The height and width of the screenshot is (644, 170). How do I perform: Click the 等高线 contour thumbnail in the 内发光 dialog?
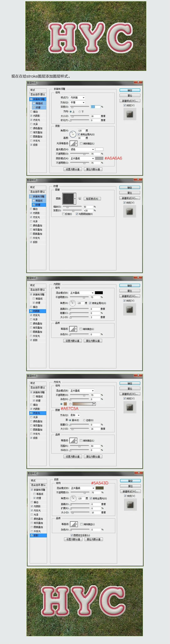point(73,440)
